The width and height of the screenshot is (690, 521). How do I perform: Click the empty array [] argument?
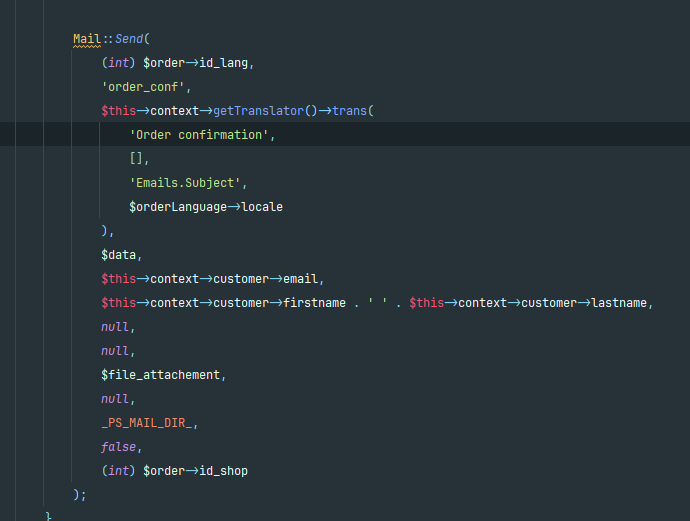[x=136, y=159]
